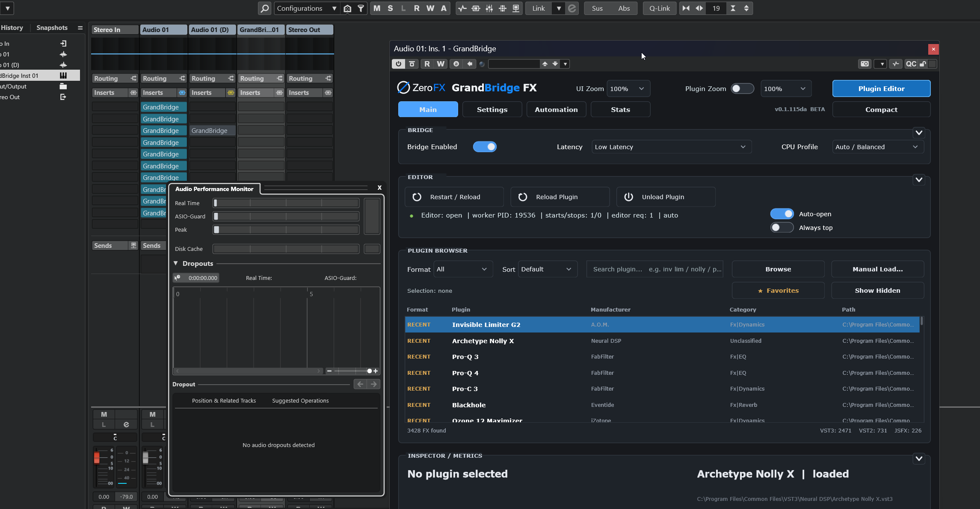Click the Reload Plugin button
This screenshot has width=980, height=509.
[560, 197]
